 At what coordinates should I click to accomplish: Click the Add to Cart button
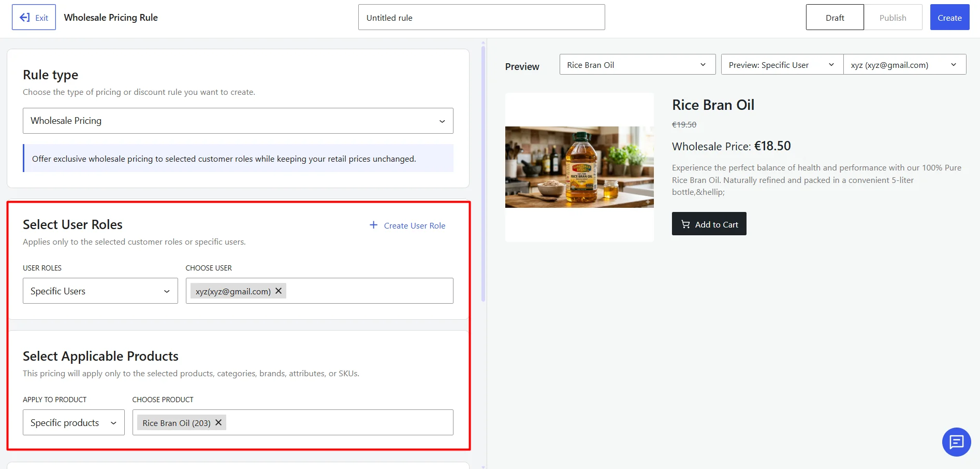pos(709,224)
